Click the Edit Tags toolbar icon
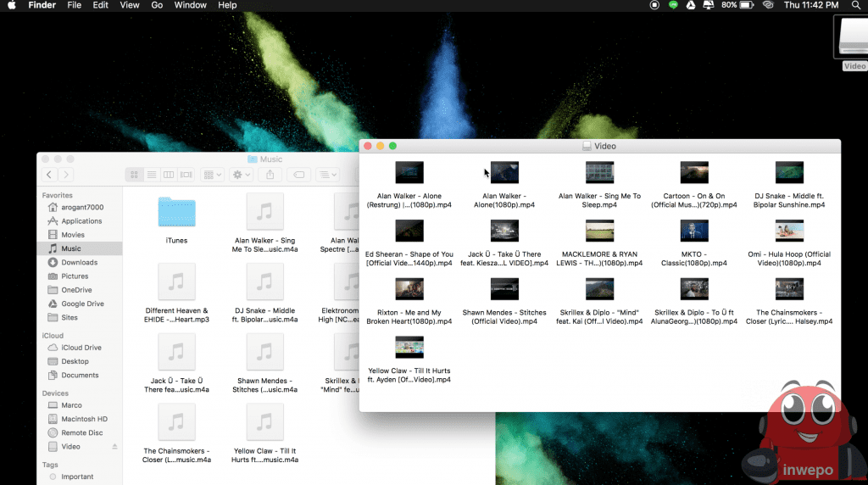Screen dimensions: 868x485 tap(298, 175)
